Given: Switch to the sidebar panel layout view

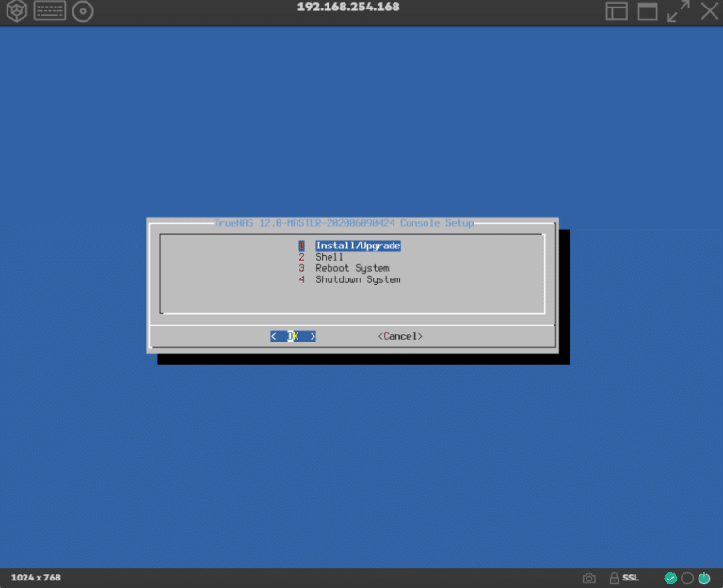Looking at the screenshot, I should (617, 11).
